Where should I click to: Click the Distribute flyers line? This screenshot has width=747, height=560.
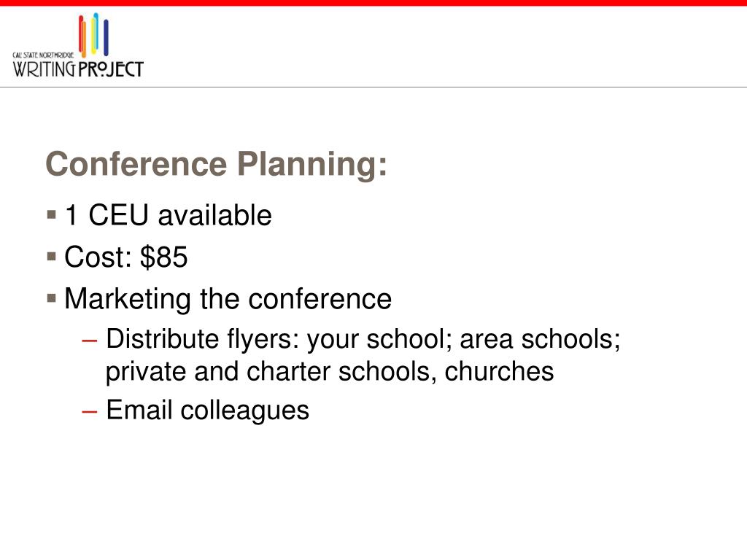coord(363,340)
